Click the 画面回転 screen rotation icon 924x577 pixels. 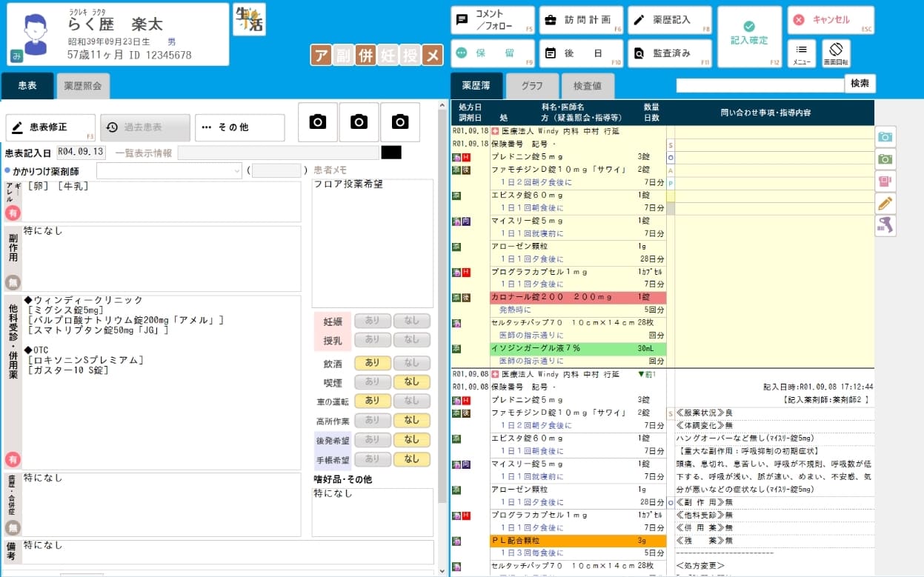coord(836,53)
